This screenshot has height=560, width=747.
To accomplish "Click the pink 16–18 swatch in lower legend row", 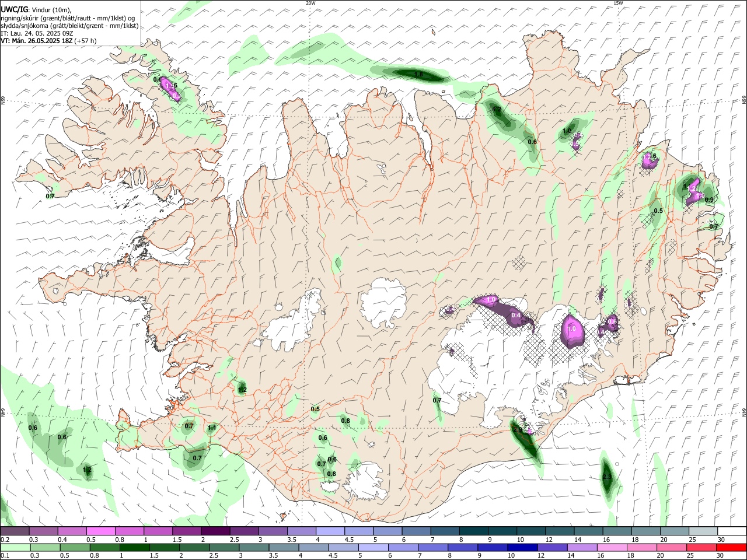I will pos(612,548).
